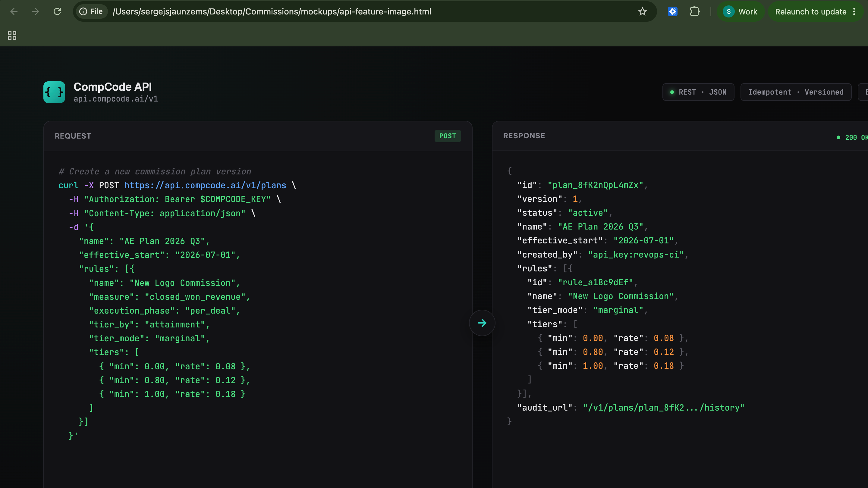Bookmark this page with the star icon

coord(643,11)
